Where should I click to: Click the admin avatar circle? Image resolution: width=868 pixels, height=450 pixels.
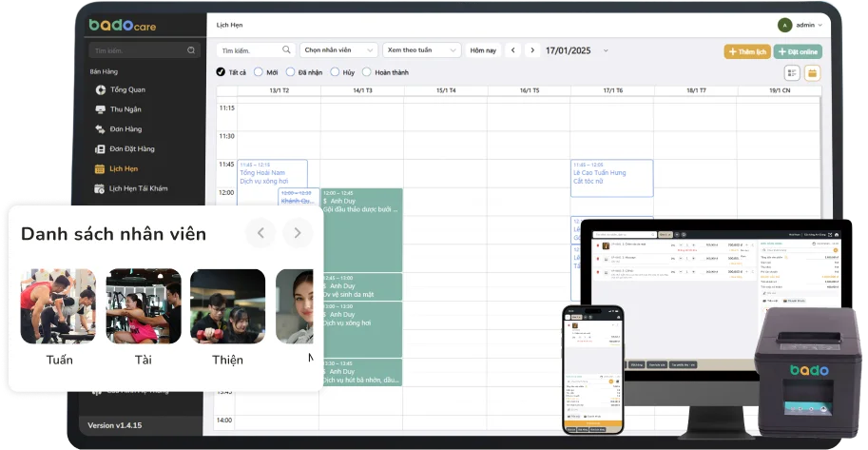(784, 25)
